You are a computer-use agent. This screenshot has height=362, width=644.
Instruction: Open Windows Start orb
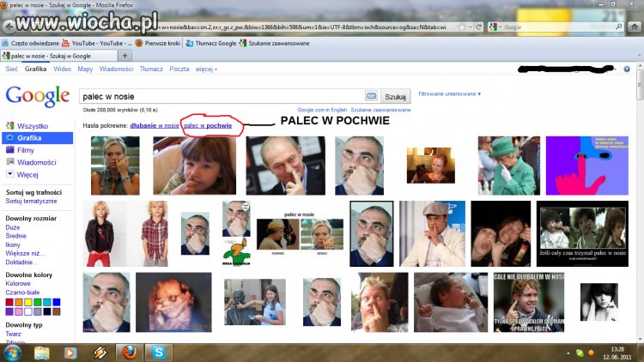(12, 353)
